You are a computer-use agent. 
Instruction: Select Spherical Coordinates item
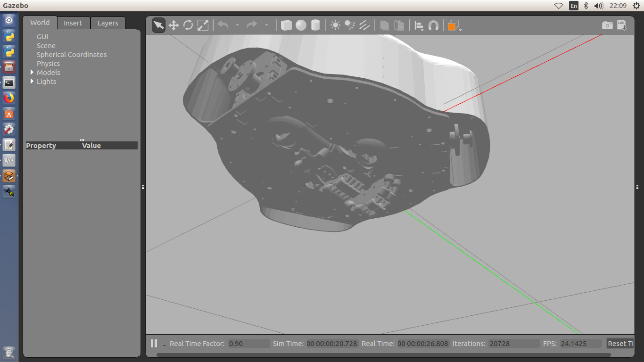(x=72, y=55)
